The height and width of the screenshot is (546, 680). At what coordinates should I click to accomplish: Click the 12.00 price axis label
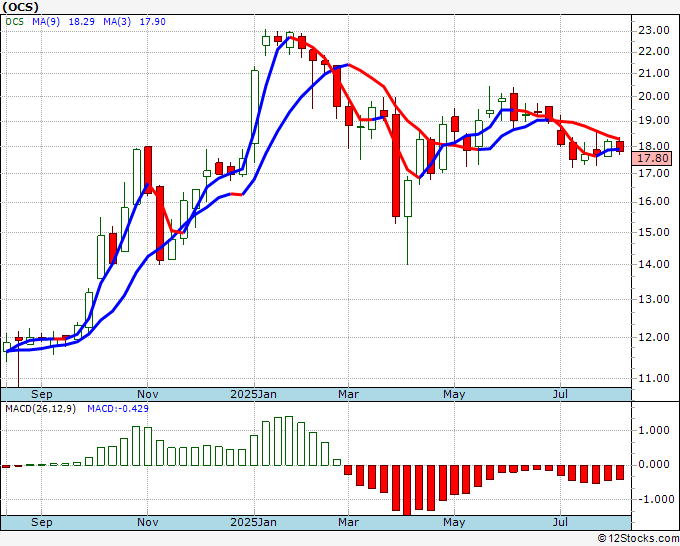[x=653, y=337]
